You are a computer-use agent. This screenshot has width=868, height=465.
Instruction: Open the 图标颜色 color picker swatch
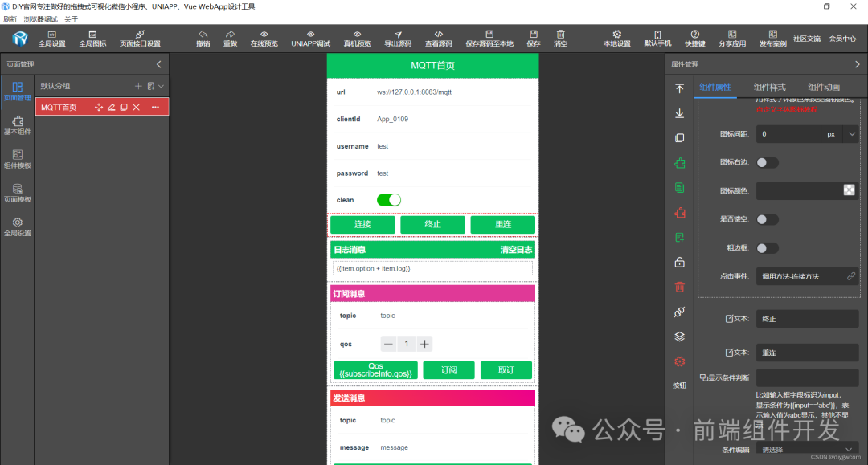(x=849, y=190)
